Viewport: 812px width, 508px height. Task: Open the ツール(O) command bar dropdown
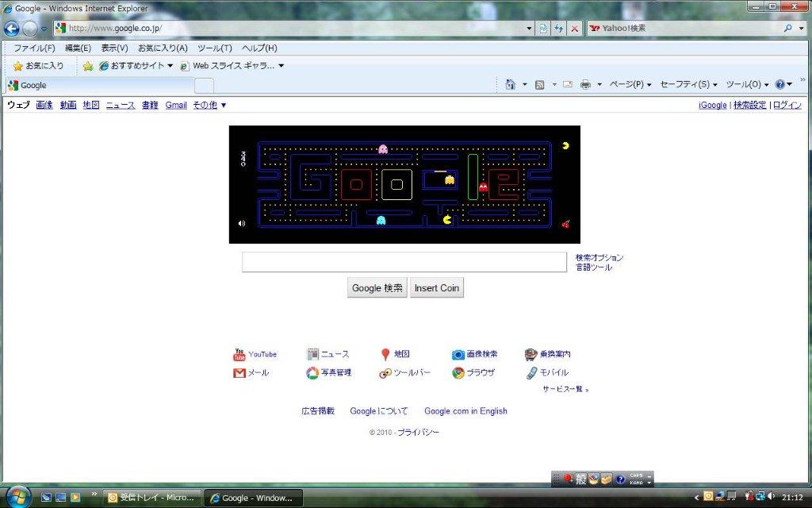(x=747, y=84)
